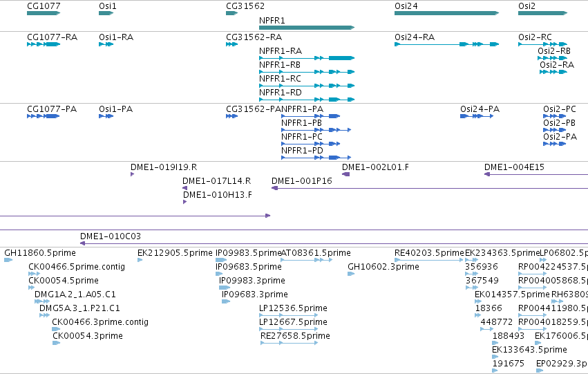The height and width of the screenshot is (374, 588).
Task: Click EST IP09983.3prime
Action: click(225, 288)
